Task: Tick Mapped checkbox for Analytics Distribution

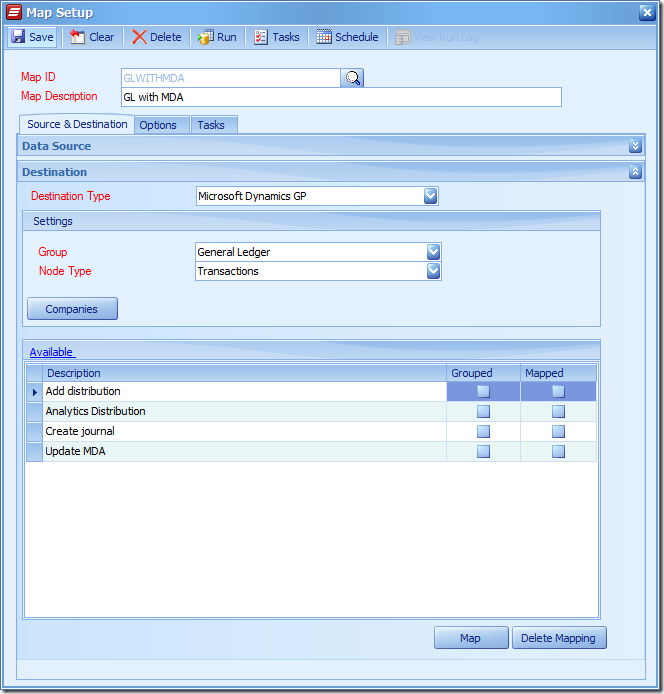Action: tap(558, 412)
